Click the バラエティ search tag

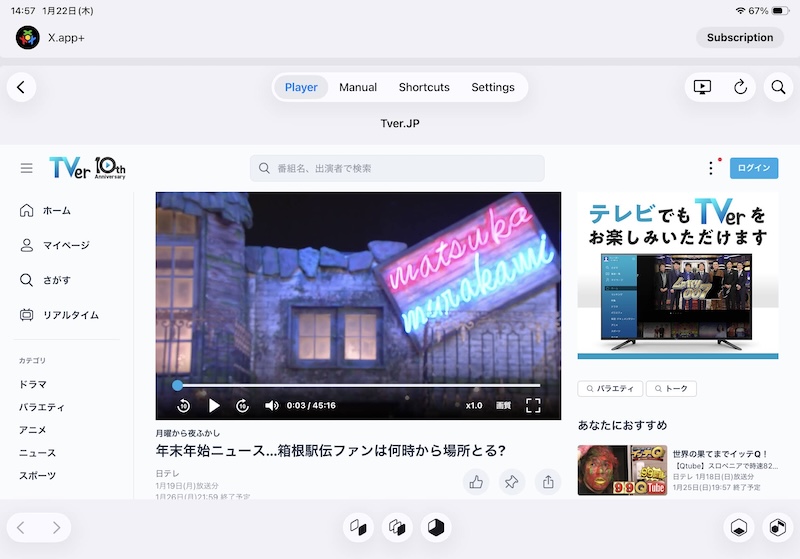[x=611, y=389]
